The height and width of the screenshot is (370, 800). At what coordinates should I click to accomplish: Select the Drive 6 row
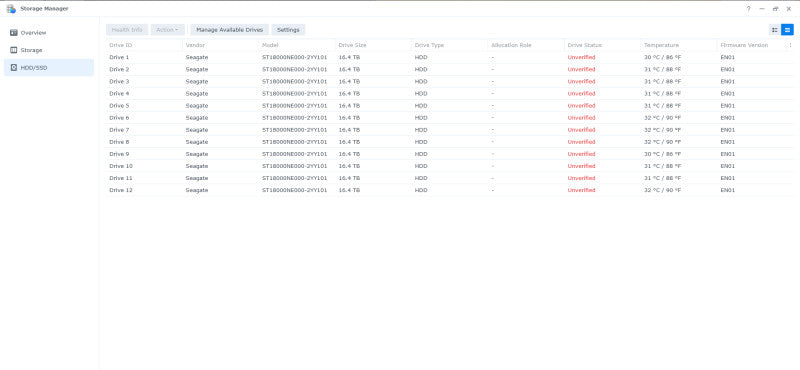449,118
